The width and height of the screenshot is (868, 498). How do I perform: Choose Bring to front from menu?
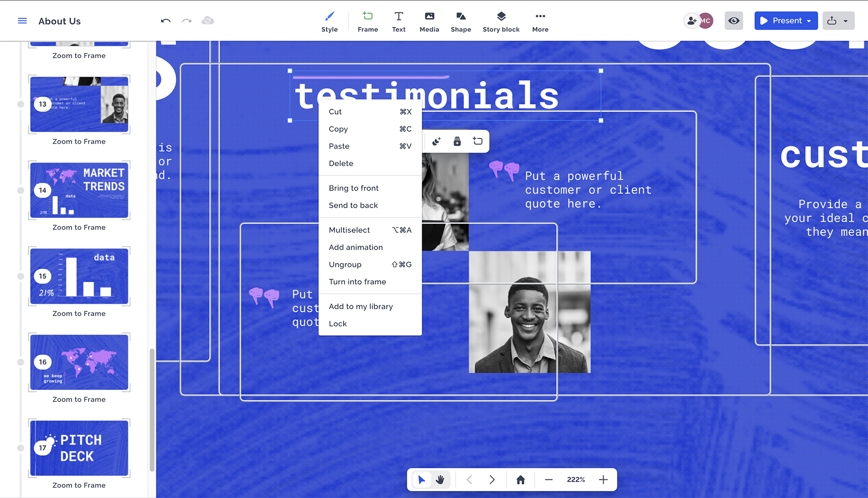click(x=354, y=188)
